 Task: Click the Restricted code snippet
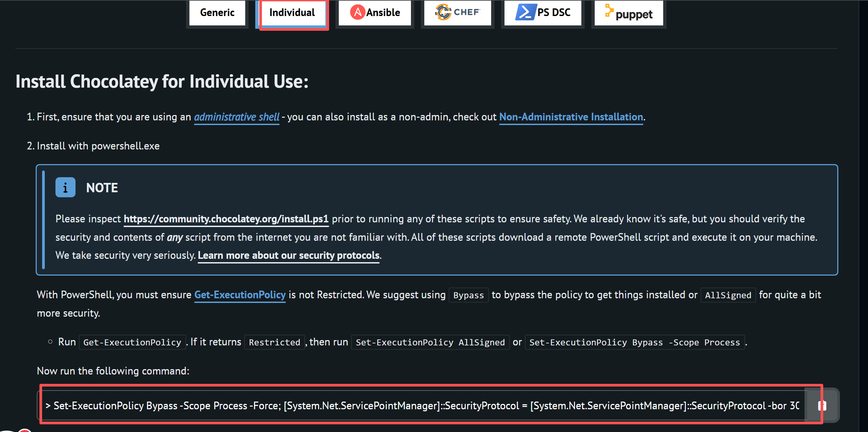(274, 342)
